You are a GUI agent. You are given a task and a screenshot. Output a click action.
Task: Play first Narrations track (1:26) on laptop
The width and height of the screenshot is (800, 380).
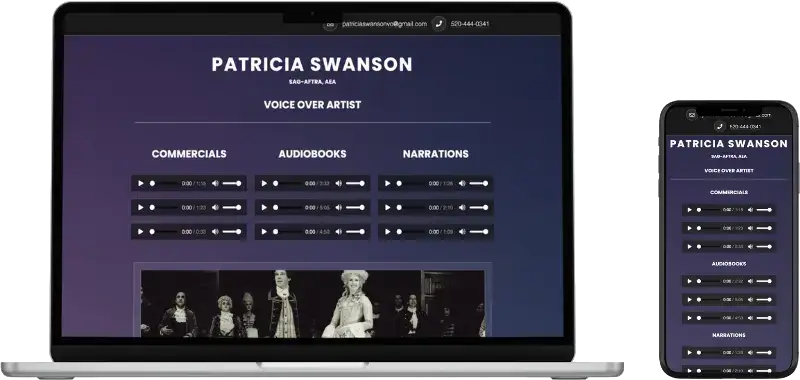pyautogui.click(x=388, y=183)
